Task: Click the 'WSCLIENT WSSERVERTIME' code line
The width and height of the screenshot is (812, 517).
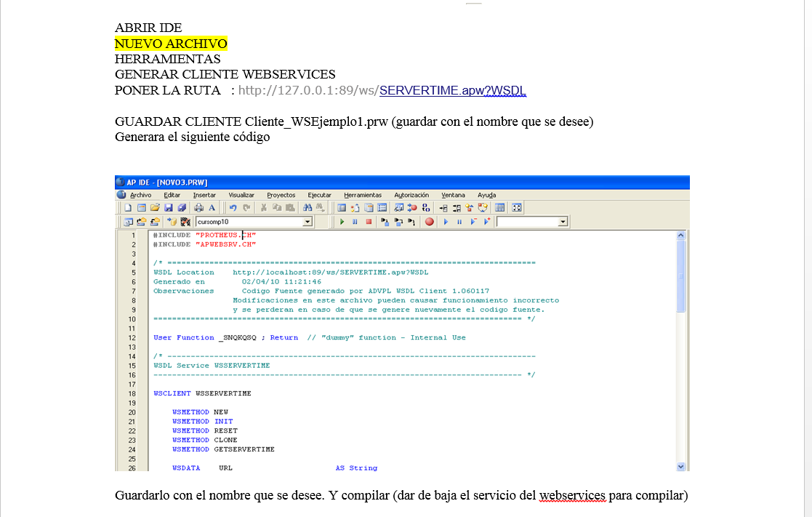Action: (x=203, y=393)
